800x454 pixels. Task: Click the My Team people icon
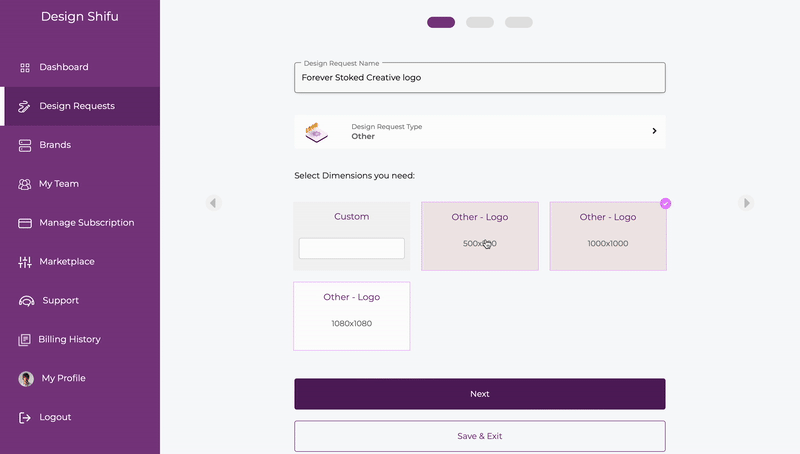pyautogui.click(x=25, y=184)
